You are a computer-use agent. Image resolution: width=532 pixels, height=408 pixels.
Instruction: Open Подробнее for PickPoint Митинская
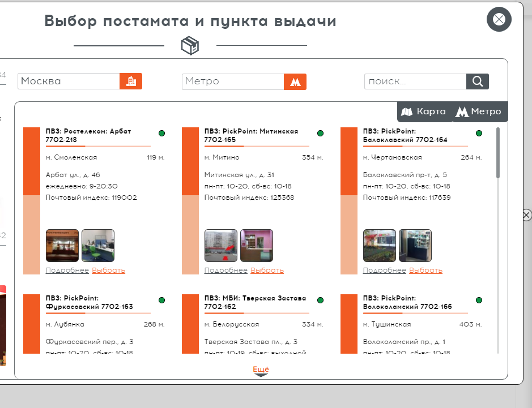(x=227, y=270)
